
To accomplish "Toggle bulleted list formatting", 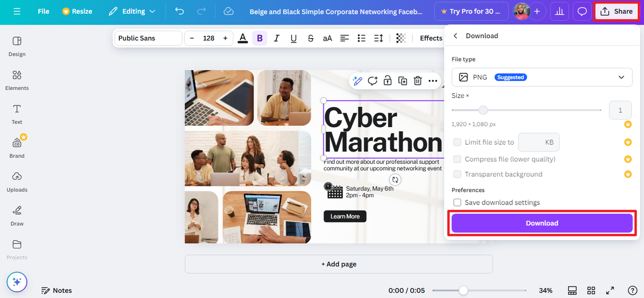I will (361, 38).
